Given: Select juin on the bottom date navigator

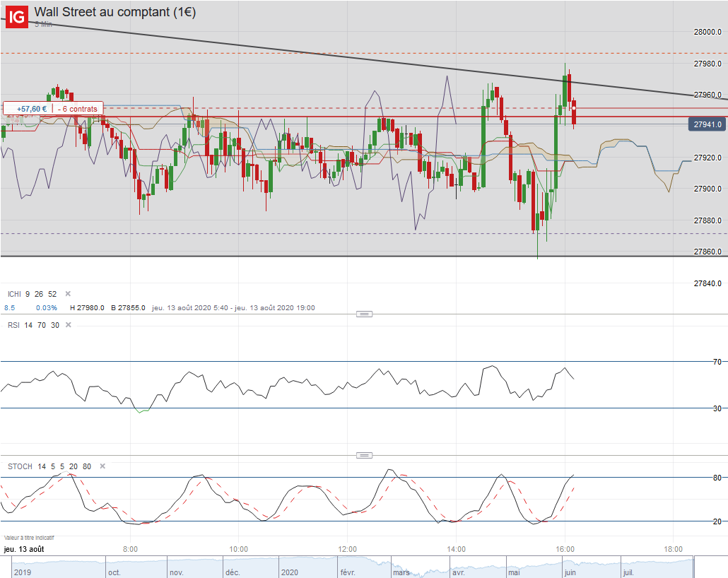Looking at the screenshot, I should coord(570,572).
